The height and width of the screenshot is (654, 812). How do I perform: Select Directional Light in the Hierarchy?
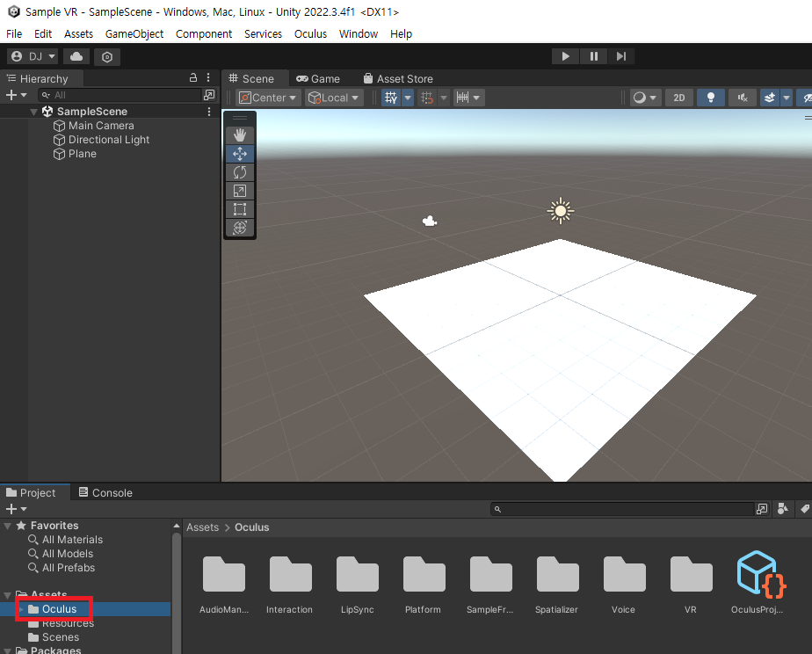pyautogui.click(x=109, y=140)
